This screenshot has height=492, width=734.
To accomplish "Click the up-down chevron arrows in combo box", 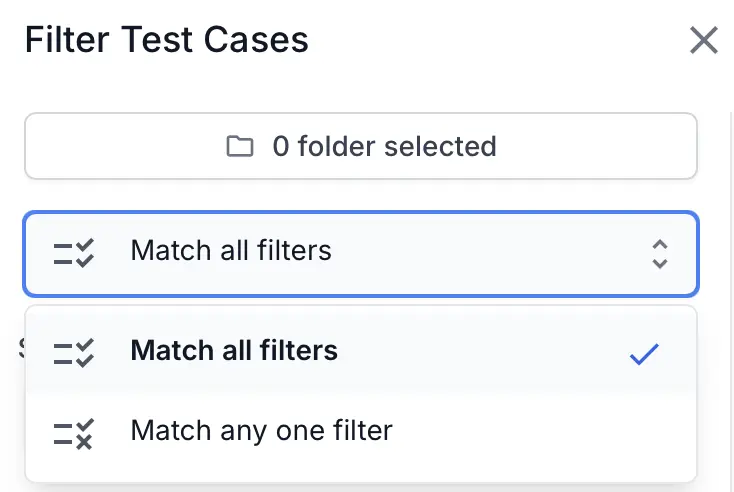I will [659, 253].
